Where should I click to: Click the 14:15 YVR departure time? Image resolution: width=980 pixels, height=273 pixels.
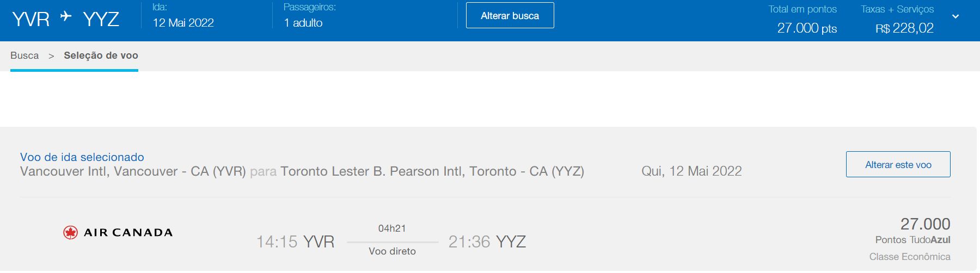click(295, 241)
